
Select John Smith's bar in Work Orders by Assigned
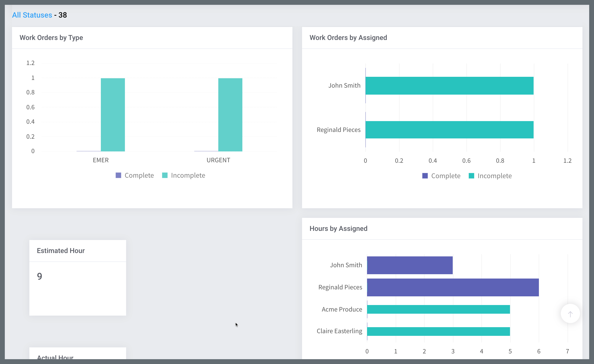(449, 85)
